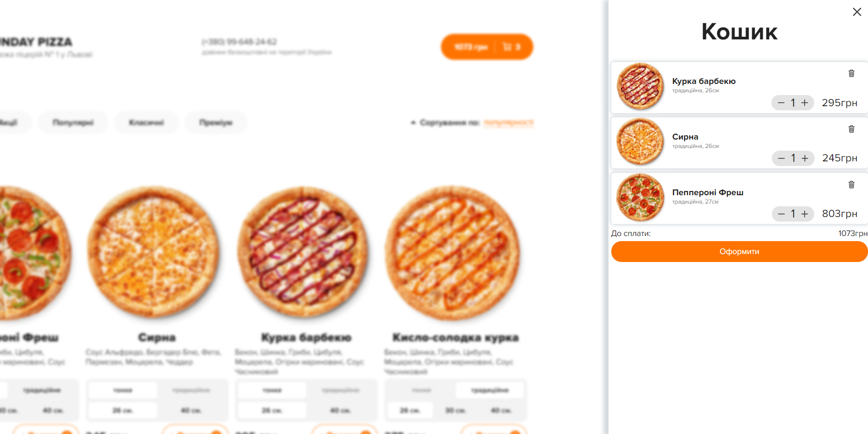This screenshot has width=868, height=434.
Task: Increase Курка барбекю quantity with plus
Action: point(805,103)
